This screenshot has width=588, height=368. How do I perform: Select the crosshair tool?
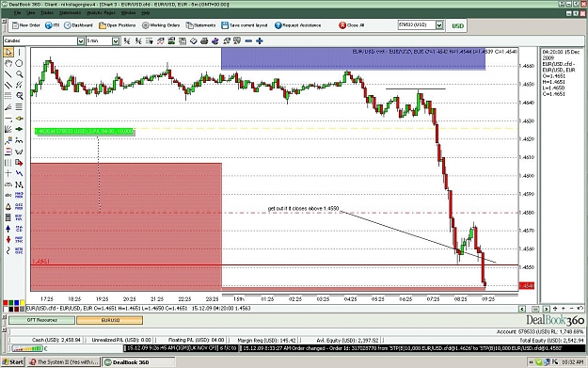click(x=8, y=173)
